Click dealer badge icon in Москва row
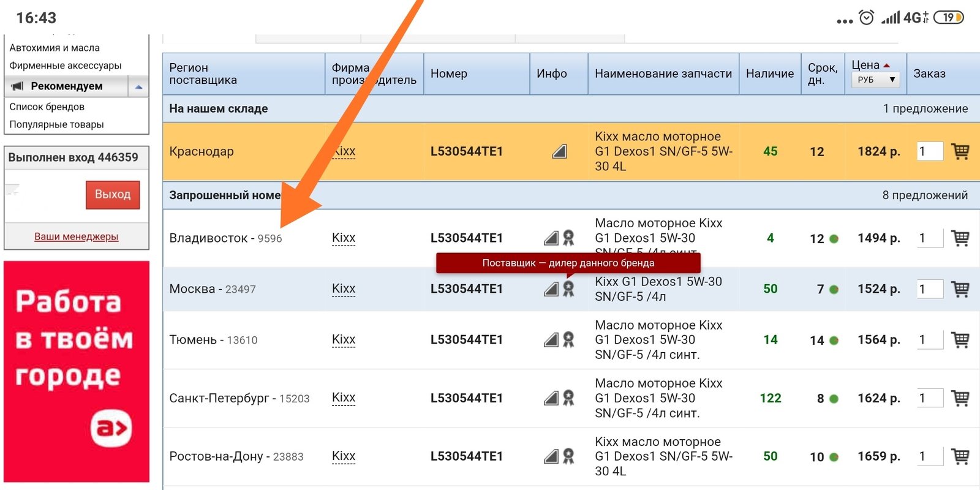Screen dimensions: 980x490 click(568, 288)
